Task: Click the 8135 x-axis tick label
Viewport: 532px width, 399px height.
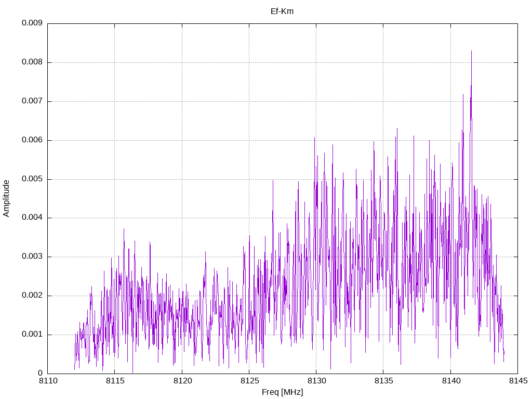Action: [384, 381]
